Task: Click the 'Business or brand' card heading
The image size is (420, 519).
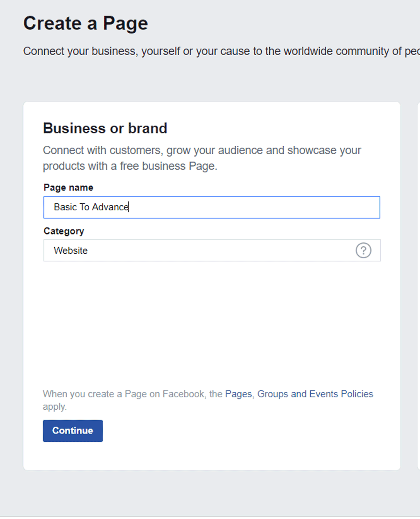Action: [x=105, y=128]
